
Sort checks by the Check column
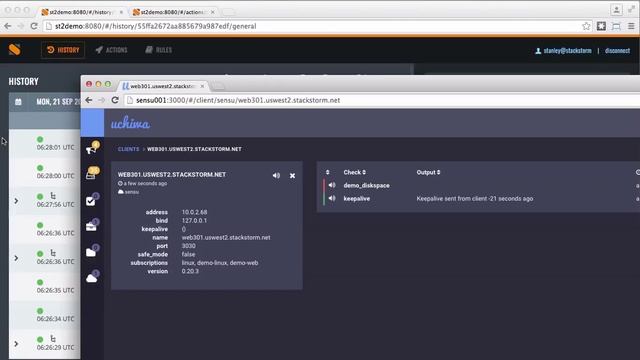click(x=355, y=172)
